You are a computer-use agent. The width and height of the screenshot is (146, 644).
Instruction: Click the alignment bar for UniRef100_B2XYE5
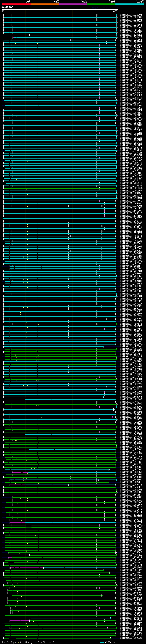(x=73, y=35)
